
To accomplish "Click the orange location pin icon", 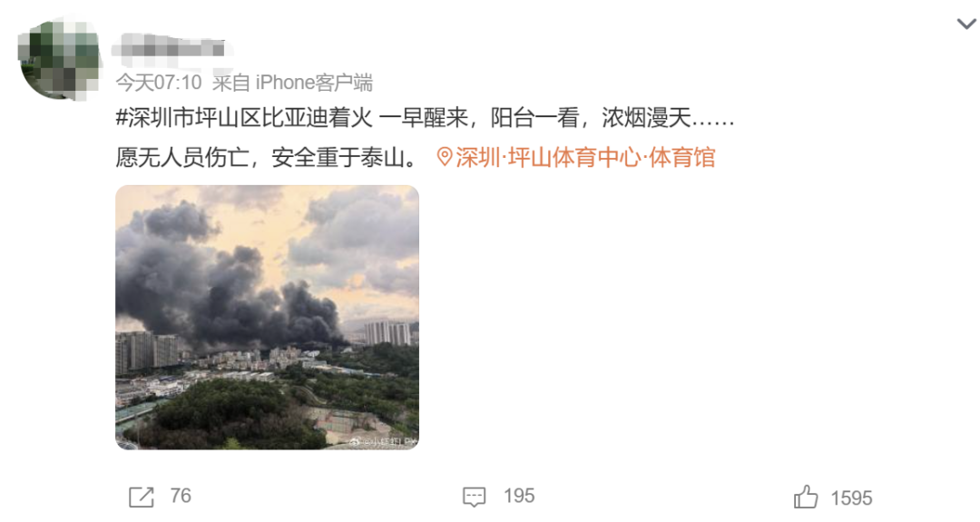I will tap(445, 157).
